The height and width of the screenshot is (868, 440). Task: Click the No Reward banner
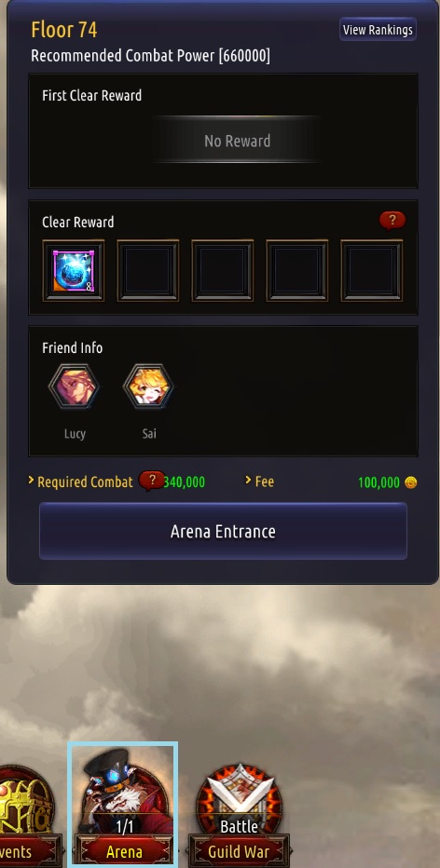[237, 141]
